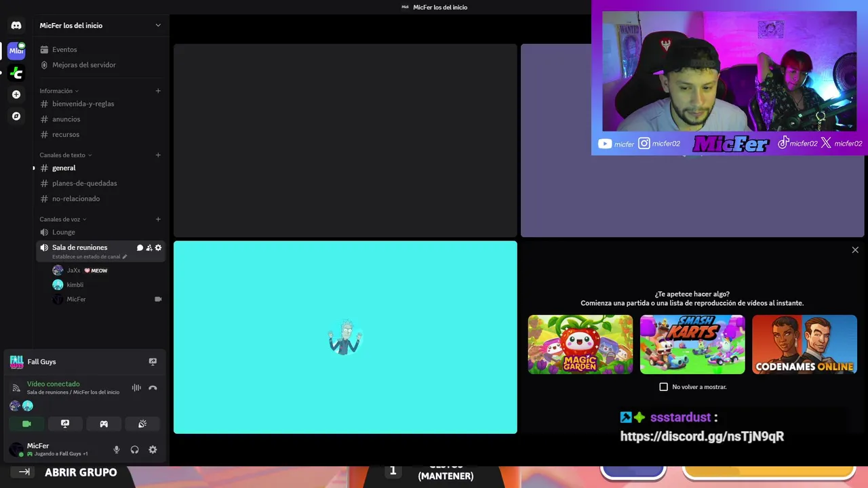Open Mejoras del servidor
The height and width of the screenshot is (488, 868).
[100, 65]
